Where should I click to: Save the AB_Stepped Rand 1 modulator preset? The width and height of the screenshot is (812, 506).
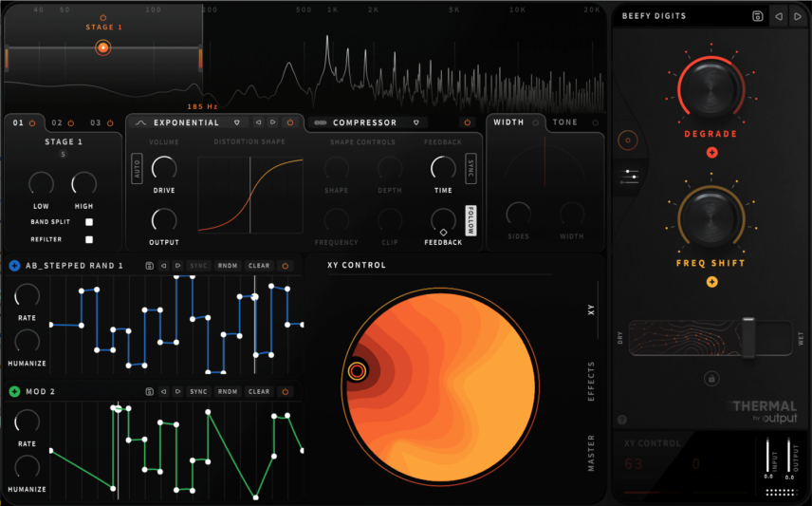tap(149, 266)
